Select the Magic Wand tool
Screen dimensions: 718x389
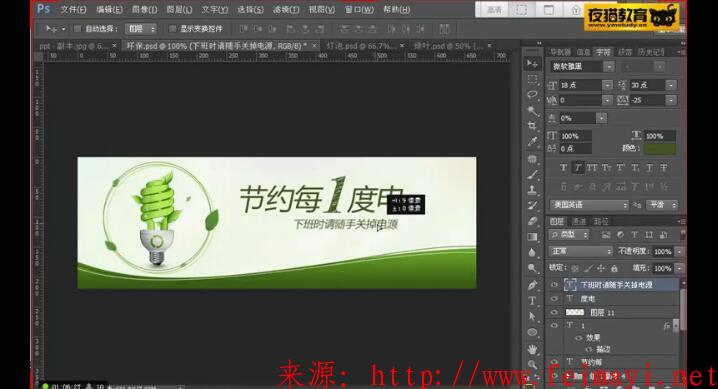(x=532, y=110)
